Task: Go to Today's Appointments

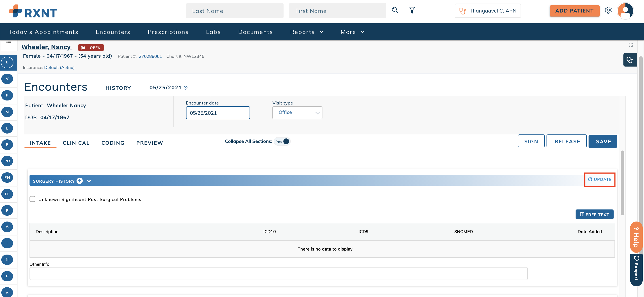Action: coord(43,32)
